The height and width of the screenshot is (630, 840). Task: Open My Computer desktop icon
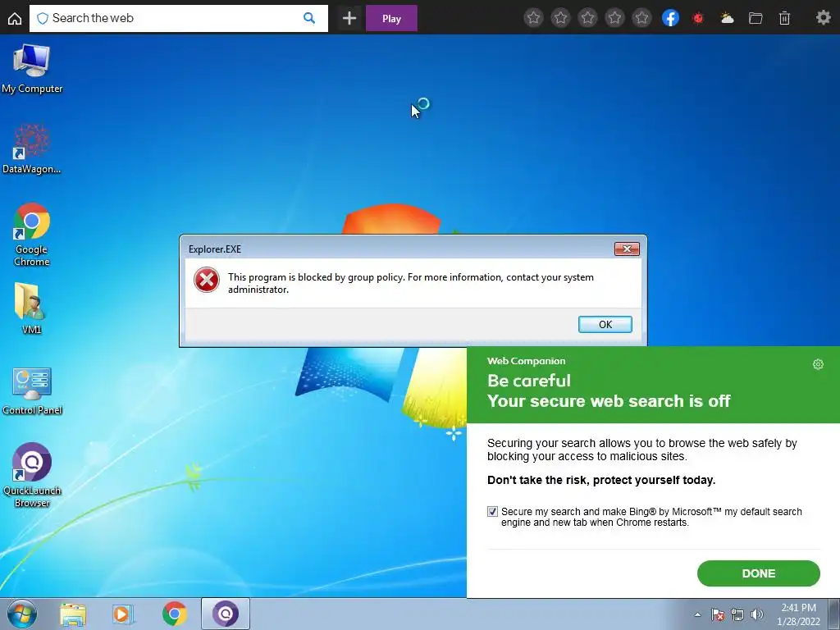32,69
